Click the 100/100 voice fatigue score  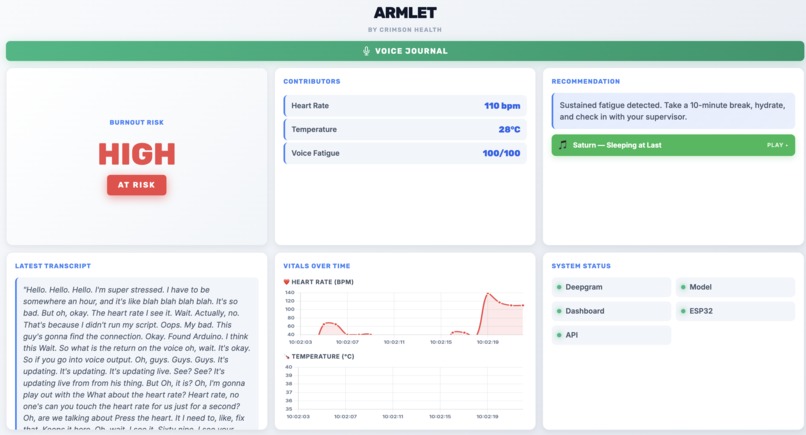pyautogui.click(x=501, y=153)
